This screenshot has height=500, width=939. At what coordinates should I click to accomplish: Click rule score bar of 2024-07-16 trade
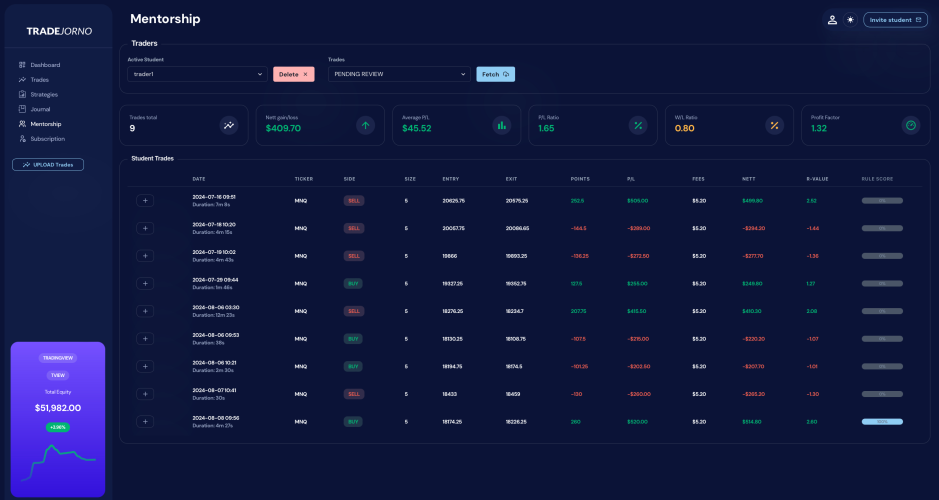(882, 201)
